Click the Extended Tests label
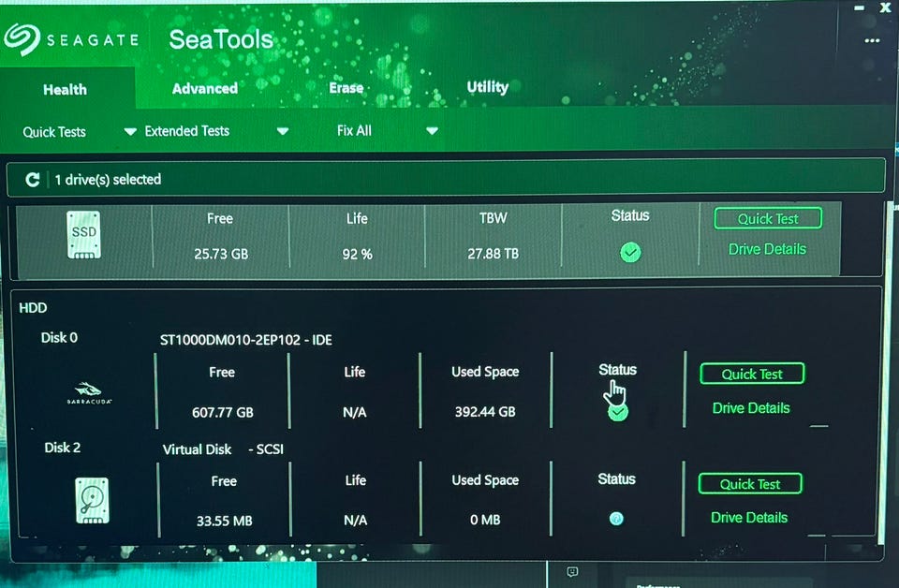 [187, 131]
